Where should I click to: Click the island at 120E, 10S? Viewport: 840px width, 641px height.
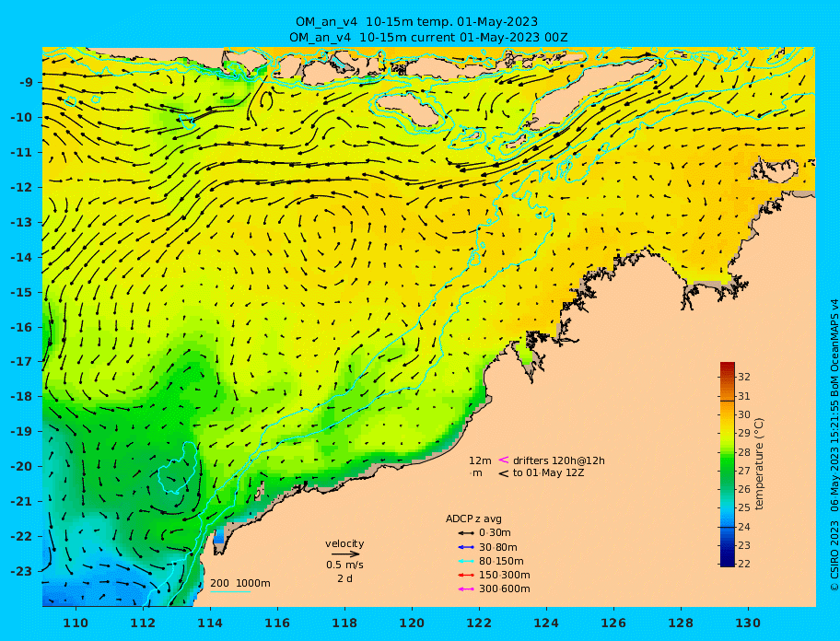(x=408, y=110)
